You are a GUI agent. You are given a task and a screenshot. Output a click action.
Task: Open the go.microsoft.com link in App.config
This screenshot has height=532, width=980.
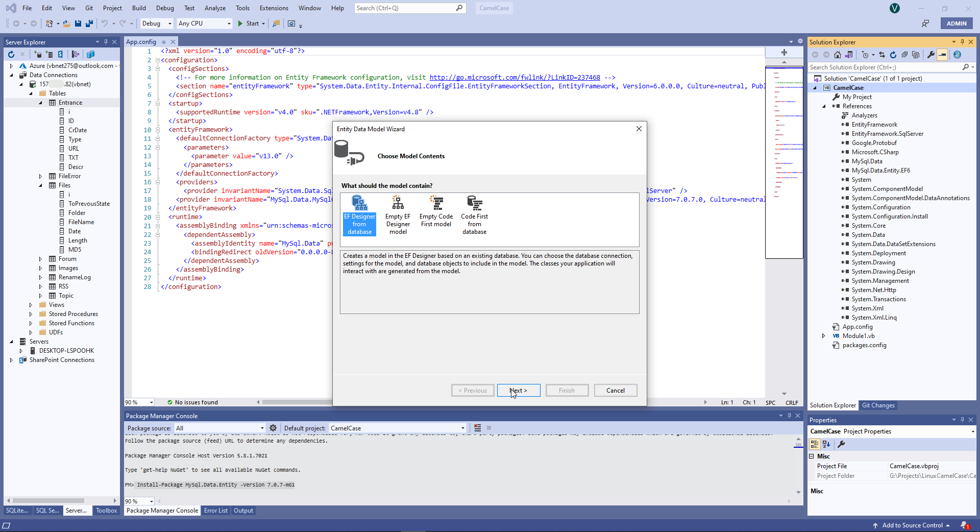515,78
